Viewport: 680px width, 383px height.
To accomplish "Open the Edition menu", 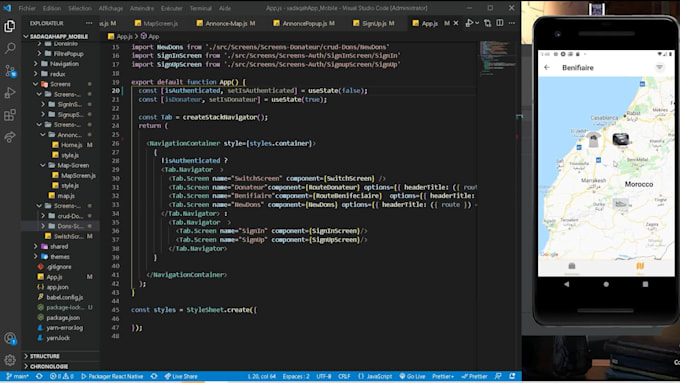I will tap(52, 8).
